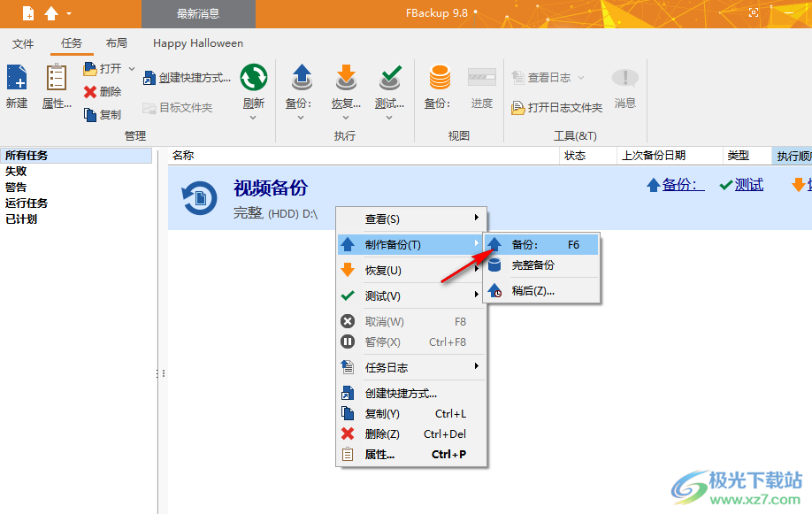The width and height of the screenshot is (812, 514).
Task: Click the 最新消息 title bar tab
Action: tap(198, 14)
